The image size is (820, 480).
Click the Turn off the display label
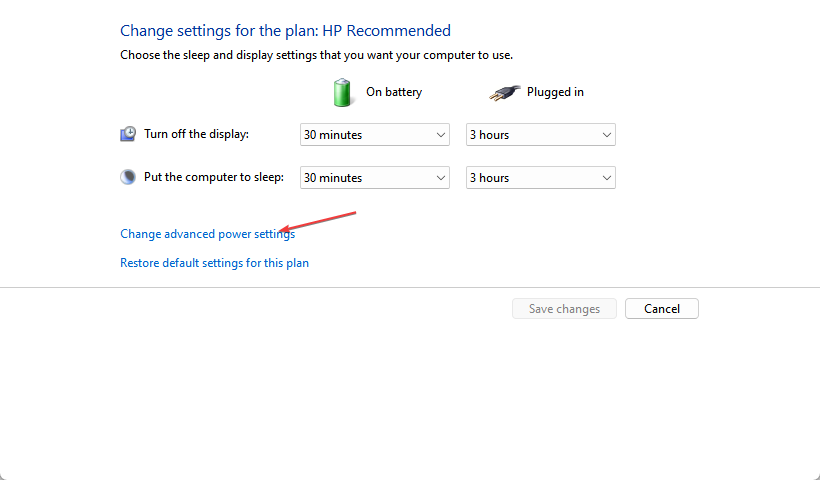click(196, 134)
